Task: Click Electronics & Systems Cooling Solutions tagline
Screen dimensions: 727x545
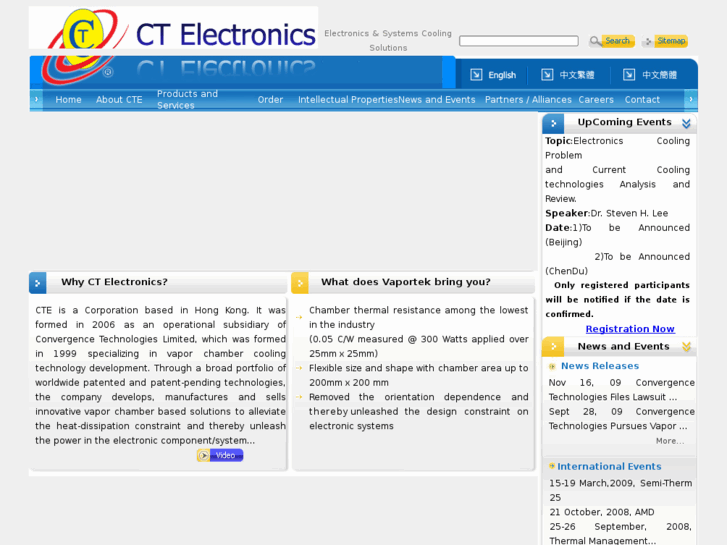Action: pos(388,40)
